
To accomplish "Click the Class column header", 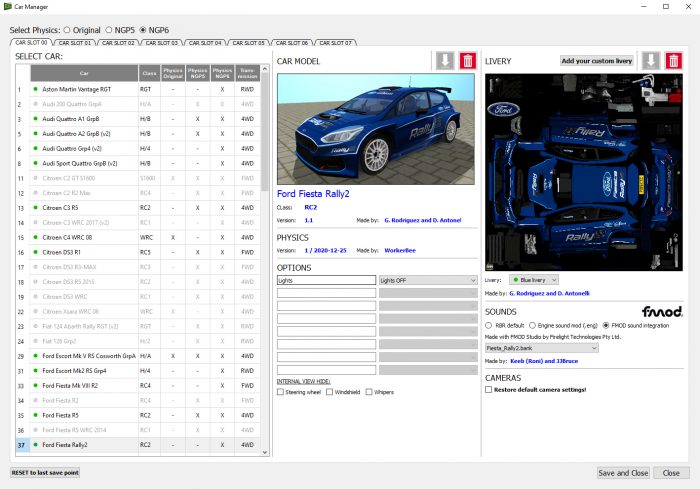I will [149, 73].
